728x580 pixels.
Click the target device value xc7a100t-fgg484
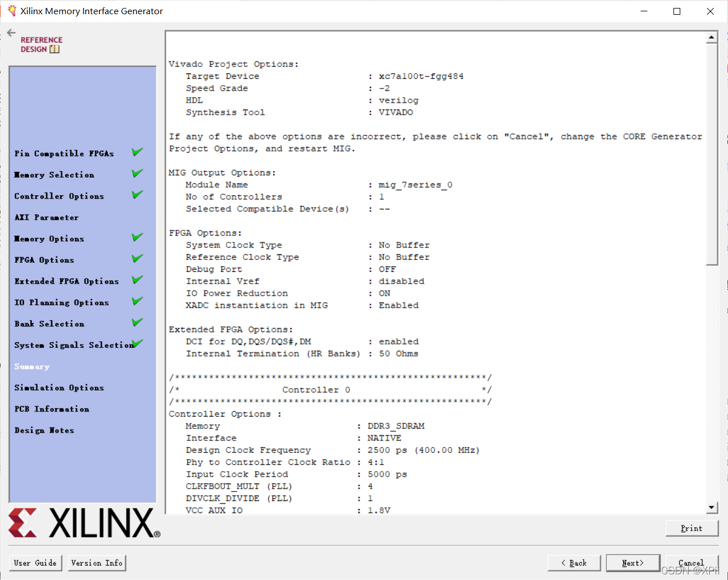421,76
